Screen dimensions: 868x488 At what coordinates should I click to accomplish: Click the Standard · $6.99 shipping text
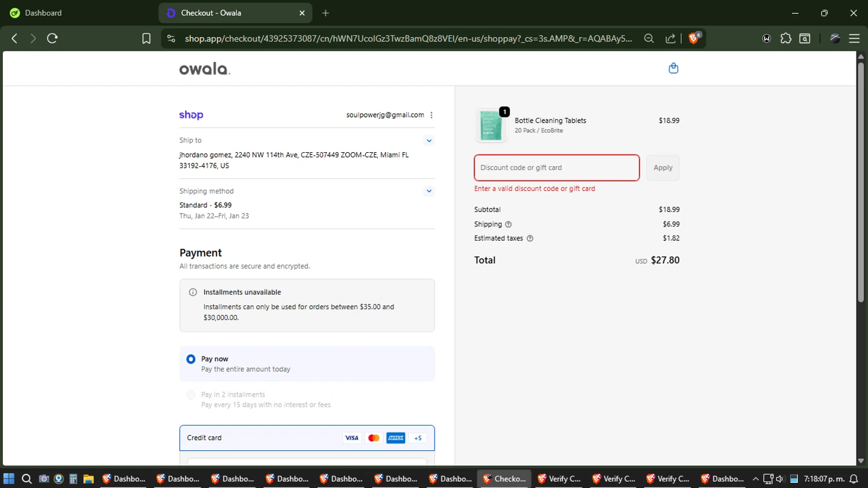(205, 205)
